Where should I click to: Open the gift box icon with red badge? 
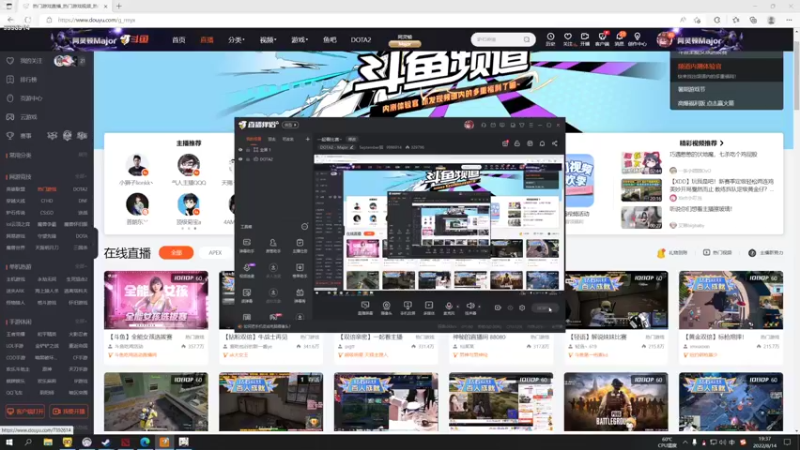coord(505,143)
